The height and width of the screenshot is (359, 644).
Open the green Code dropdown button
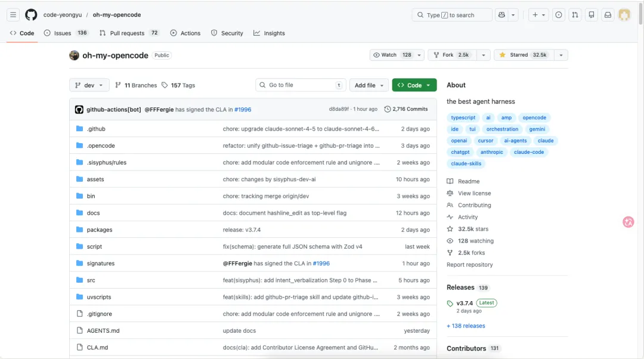point(414,85)
